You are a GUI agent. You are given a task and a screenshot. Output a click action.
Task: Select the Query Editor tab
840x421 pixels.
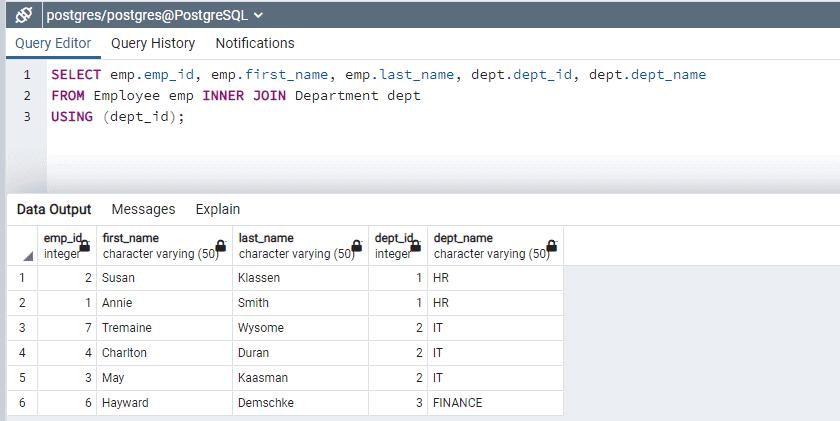coord(53,43)
